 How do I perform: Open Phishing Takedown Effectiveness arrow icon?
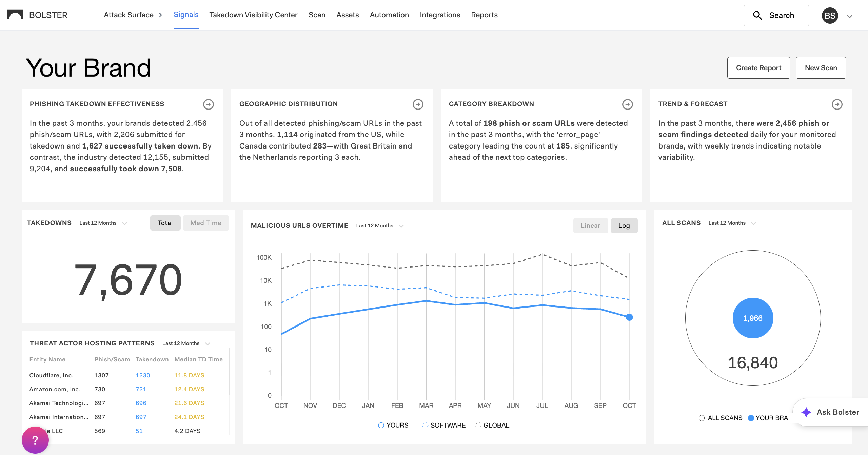tap(209, 104)
